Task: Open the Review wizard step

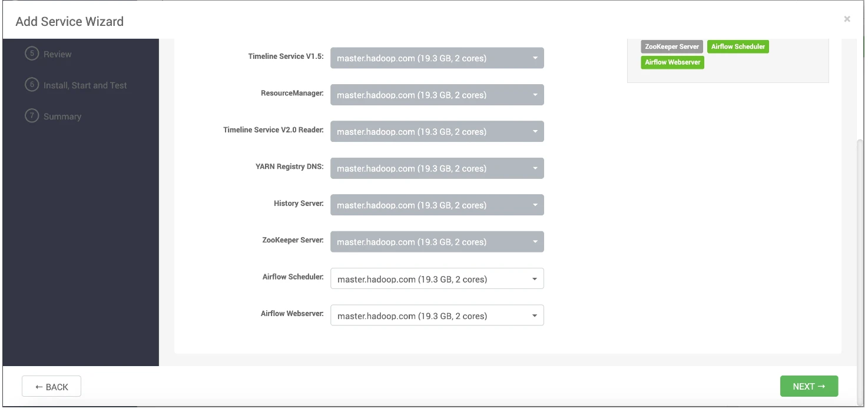Action: 58,54
